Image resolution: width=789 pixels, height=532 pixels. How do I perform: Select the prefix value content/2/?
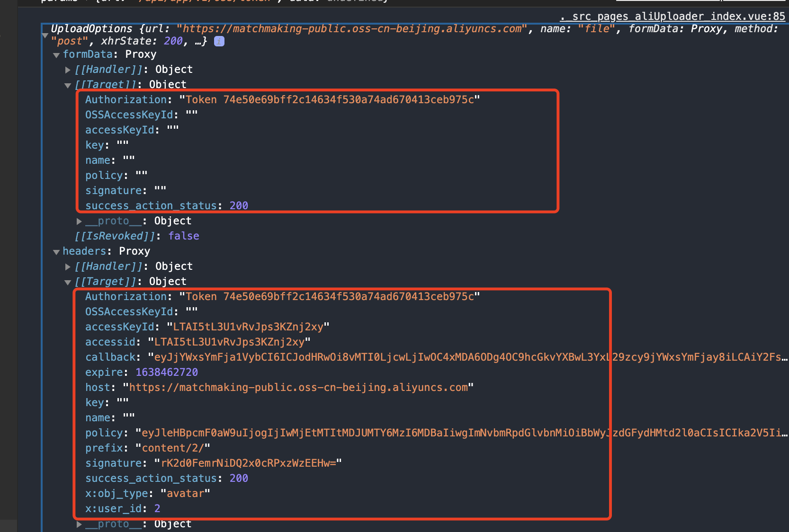pyautogui.click(x=172, y=448)
